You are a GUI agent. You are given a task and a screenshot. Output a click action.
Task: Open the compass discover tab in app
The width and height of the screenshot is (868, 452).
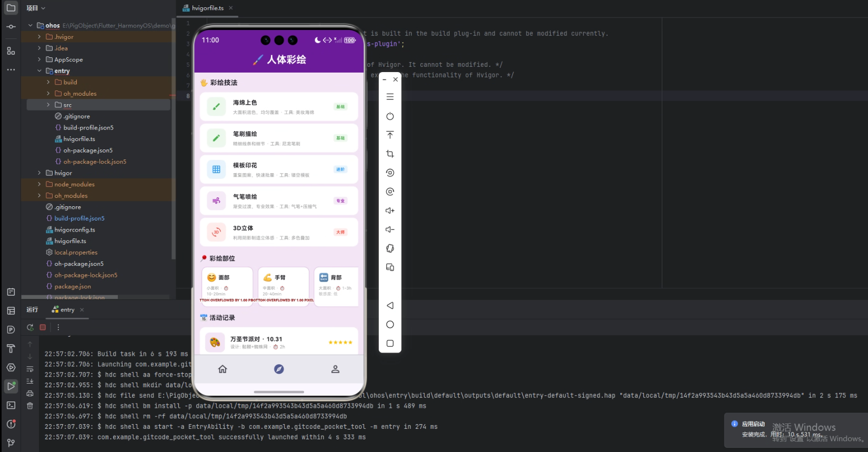279,369
